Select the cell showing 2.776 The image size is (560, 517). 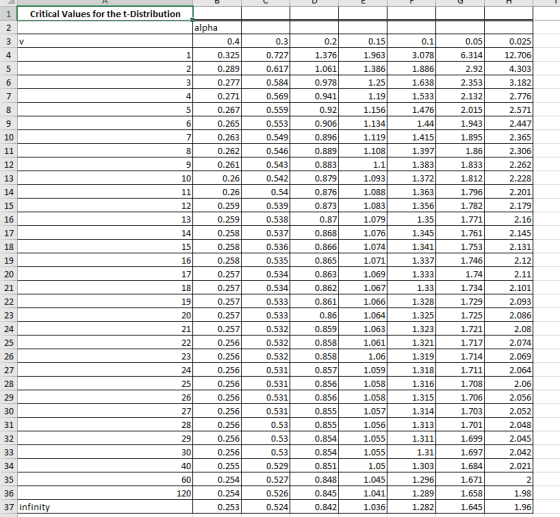click(509, 96)
